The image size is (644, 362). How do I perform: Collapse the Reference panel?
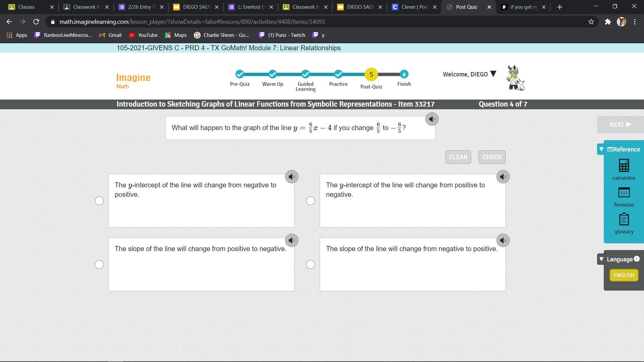[x=601, y=149]
